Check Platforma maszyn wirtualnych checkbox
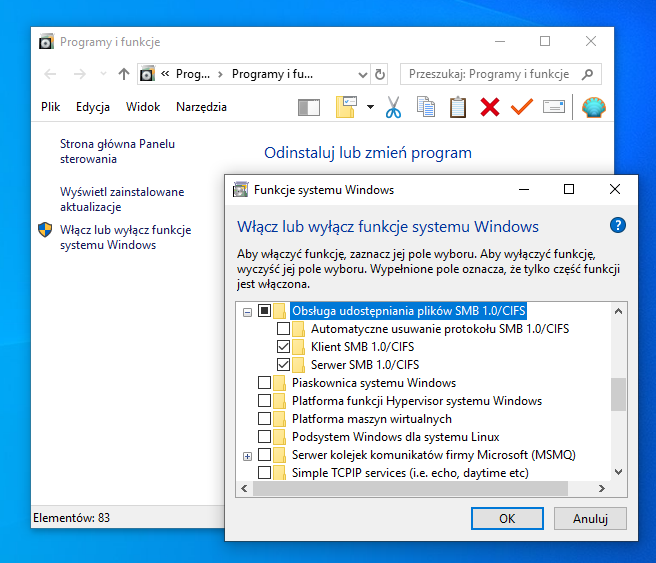 264,418
